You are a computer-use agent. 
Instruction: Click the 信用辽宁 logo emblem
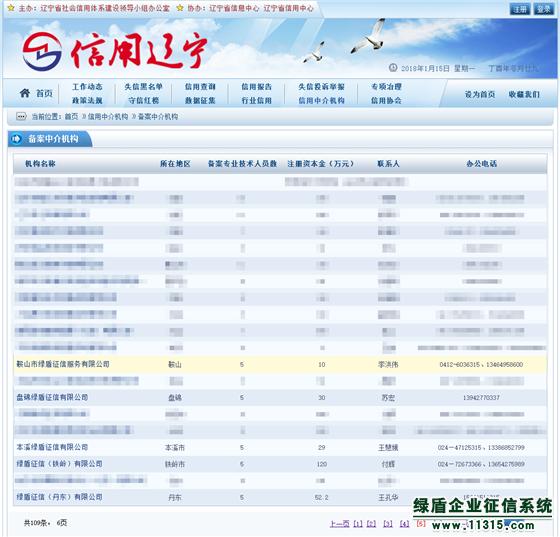42,51
